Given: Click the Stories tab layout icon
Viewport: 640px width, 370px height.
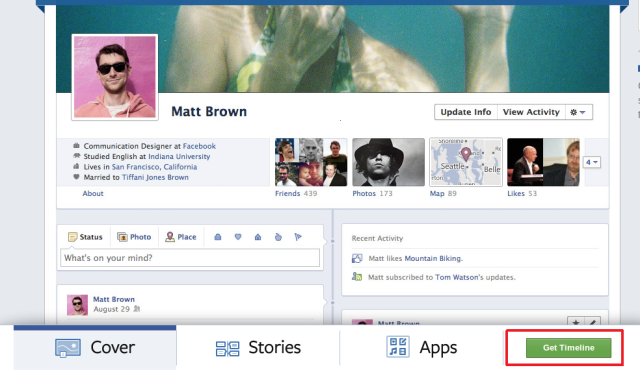Looking at the screenshot, I should pos(227,349).
